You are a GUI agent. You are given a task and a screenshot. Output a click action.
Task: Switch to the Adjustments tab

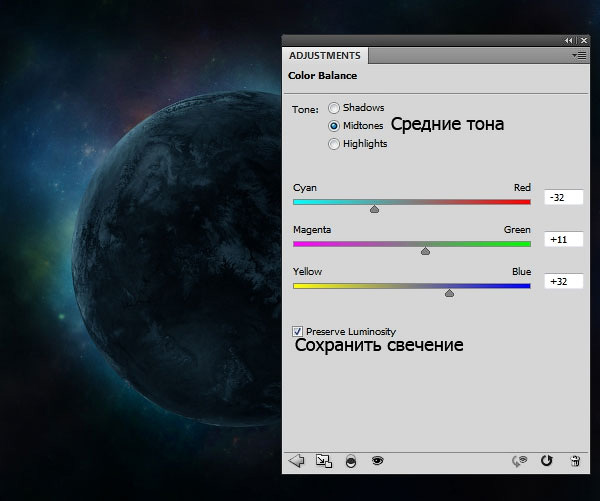tap(326, 56)
